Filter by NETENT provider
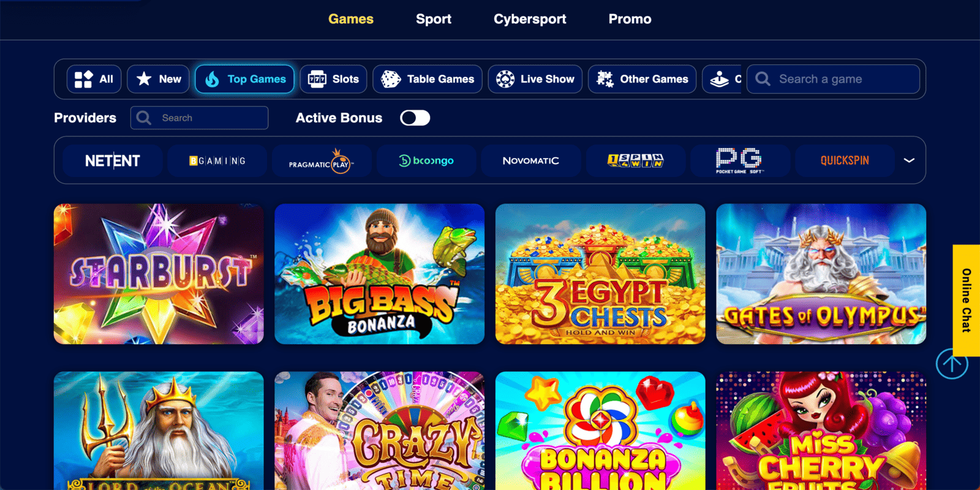The image size is (980, 490). (113, 160)
